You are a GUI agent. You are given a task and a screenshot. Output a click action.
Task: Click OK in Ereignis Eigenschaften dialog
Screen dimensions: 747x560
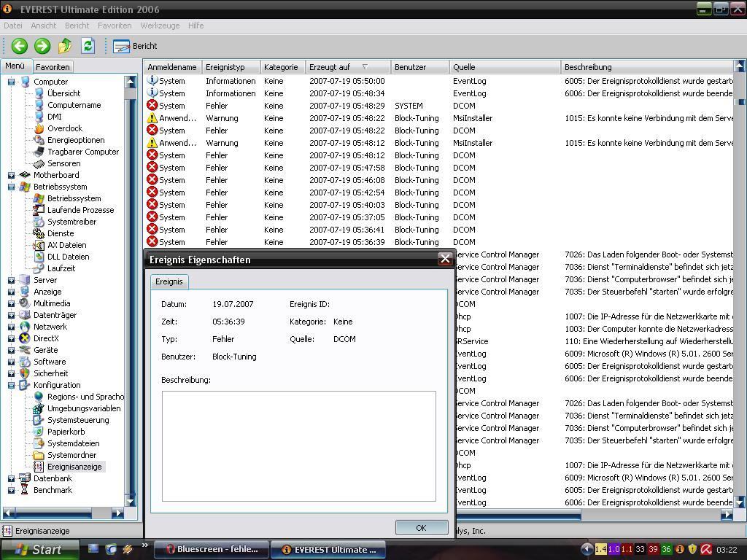tap(421, 528)
